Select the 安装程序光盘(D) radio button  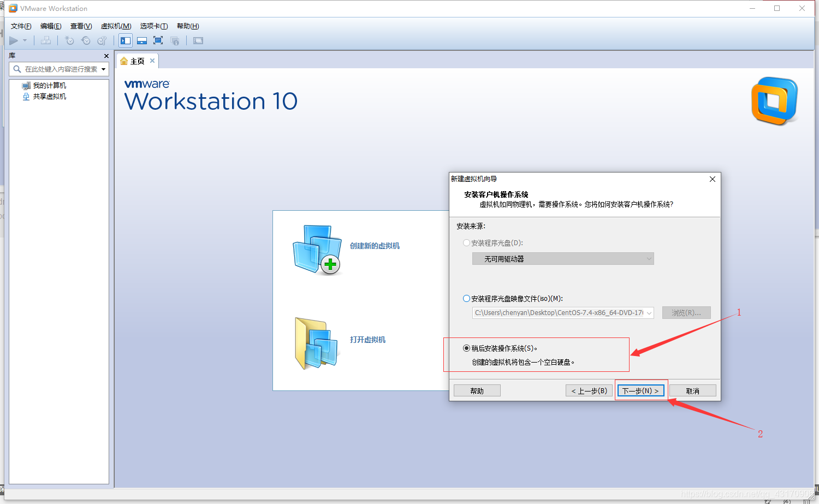[x=466, y=243]
